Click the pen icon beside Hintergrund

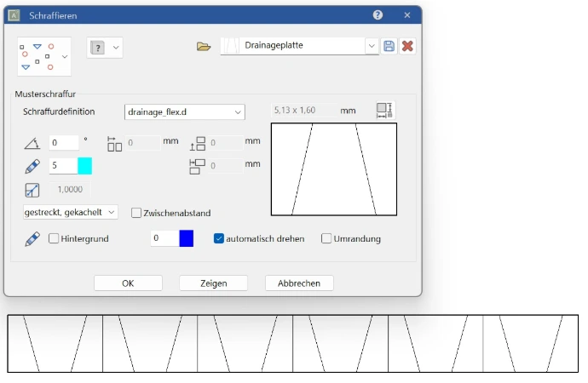(33, 239)
